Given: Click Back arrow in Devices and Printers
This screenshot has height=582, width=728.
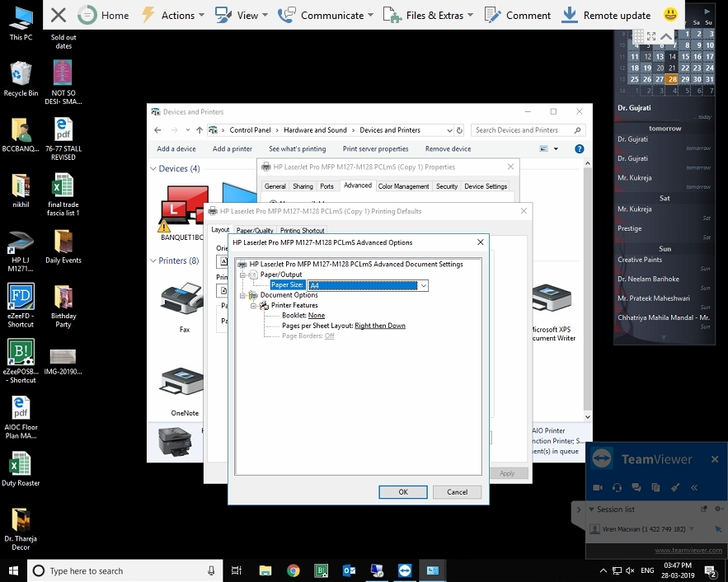Looking at the screenshot, I should point(157,130).
